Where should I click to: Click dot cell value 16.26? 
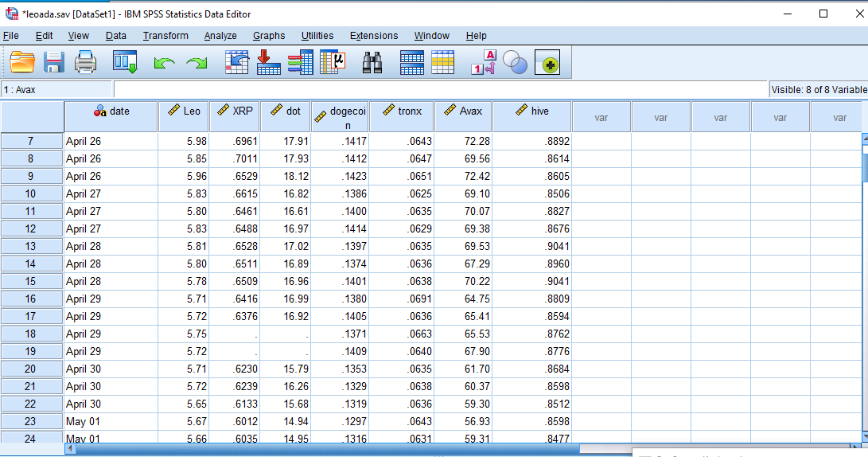point(285,387)
